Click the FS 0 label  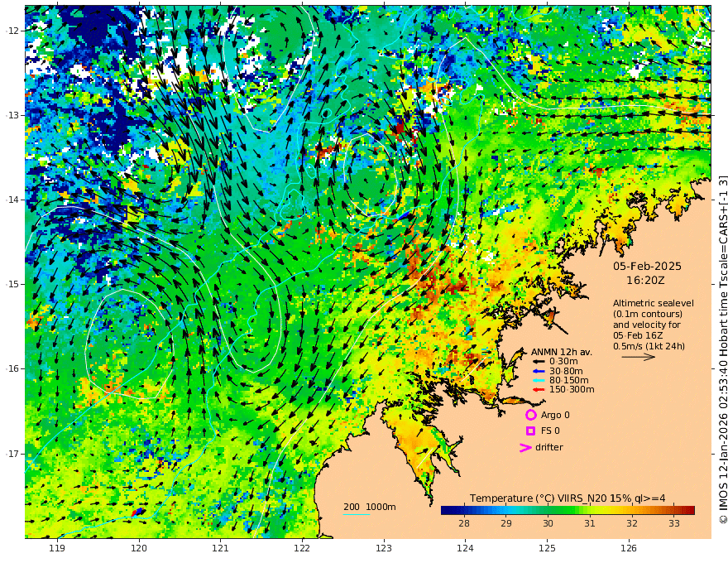(550, 431)
